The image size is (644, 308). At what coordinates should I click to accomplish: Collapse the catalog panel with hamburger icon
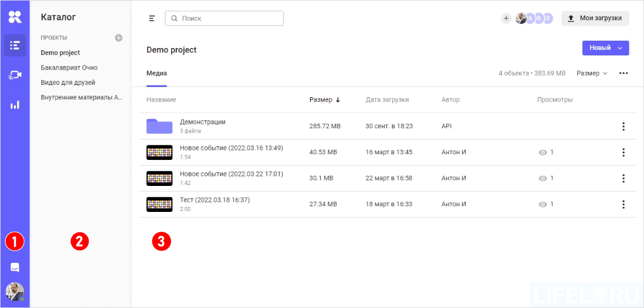pos(151,19)
